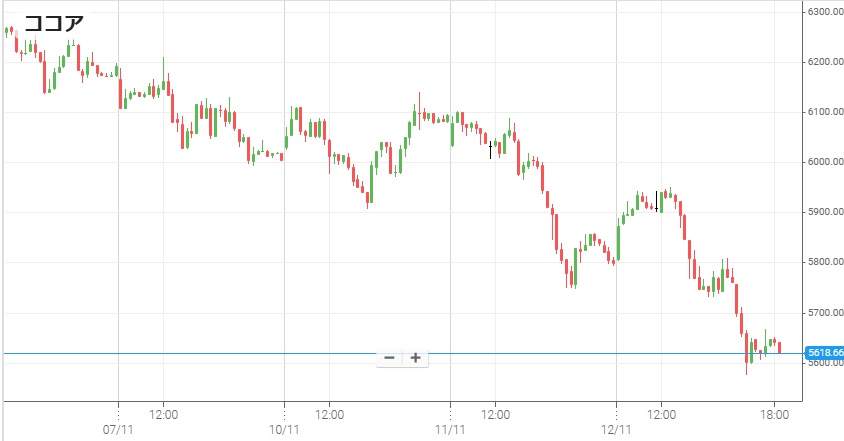Screen dimensions: 844x441
Task: Click the black doji candle near 6000 level
Action: tap(490, 150)
